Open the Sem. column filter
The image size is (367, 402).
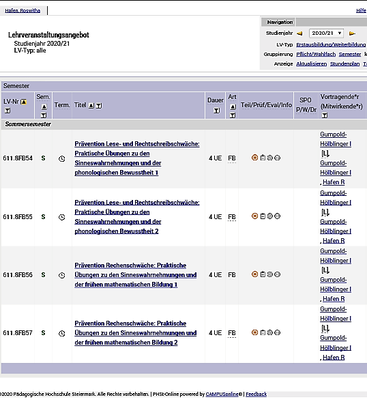click(x=44, y=115)
